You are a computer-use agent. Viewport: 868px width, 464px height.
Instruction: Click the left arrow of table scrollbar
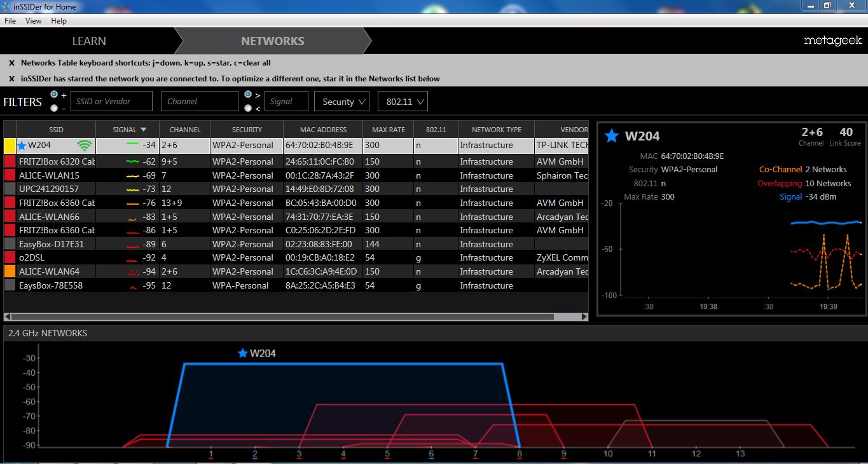[7, 317]
